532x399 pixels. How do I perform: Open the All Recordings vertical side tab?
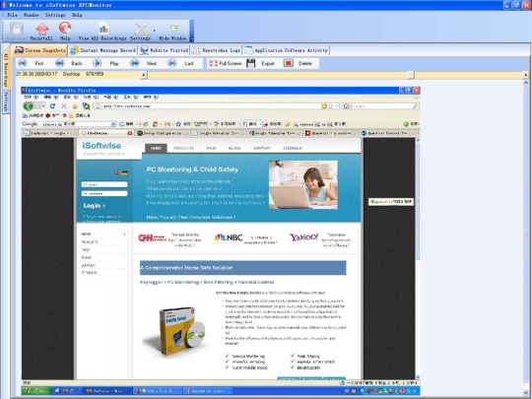tap(6, 70)
